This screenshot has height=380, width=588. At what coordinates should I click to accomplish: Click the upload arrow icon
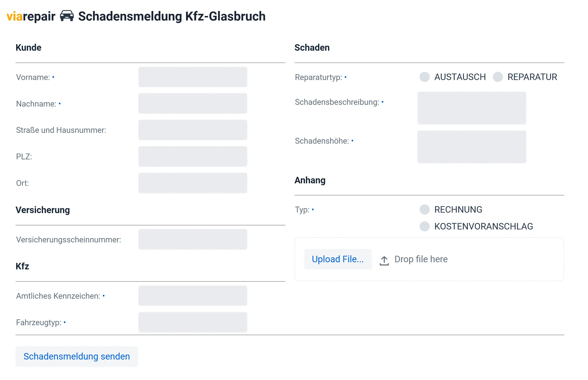(384, 261)
